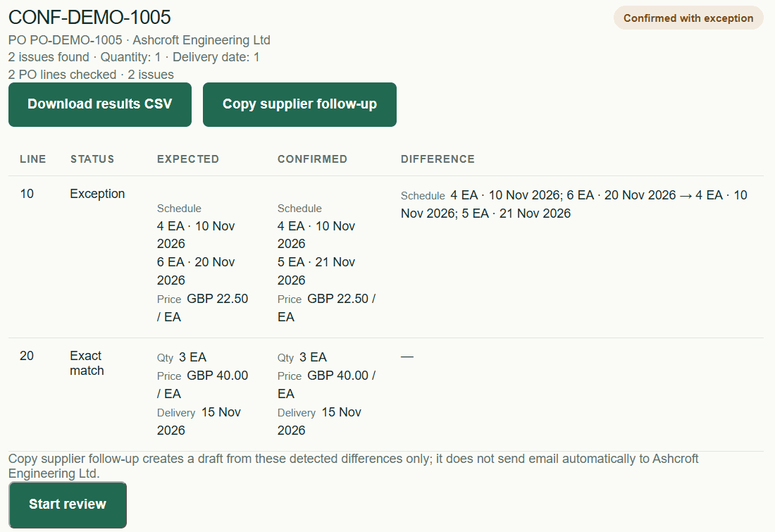
Task: Click the follow-up draft disclaimer note
Action: (354, 466)
